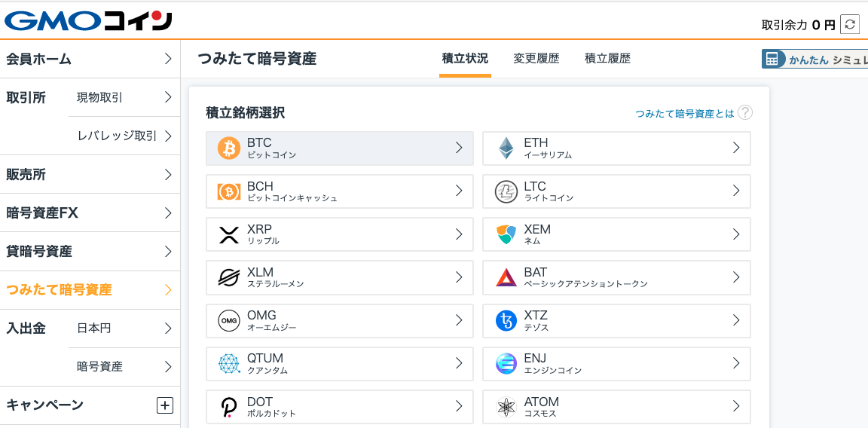Viewport: 868px width, 428px height.
Task: Select the コスモス label under ATOM
Action: [539, 414]
